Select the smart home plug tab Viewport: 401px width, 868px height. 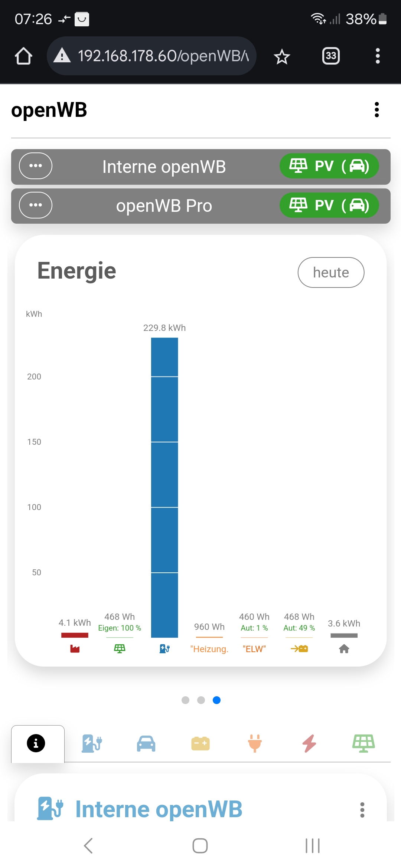click(255, 743)
